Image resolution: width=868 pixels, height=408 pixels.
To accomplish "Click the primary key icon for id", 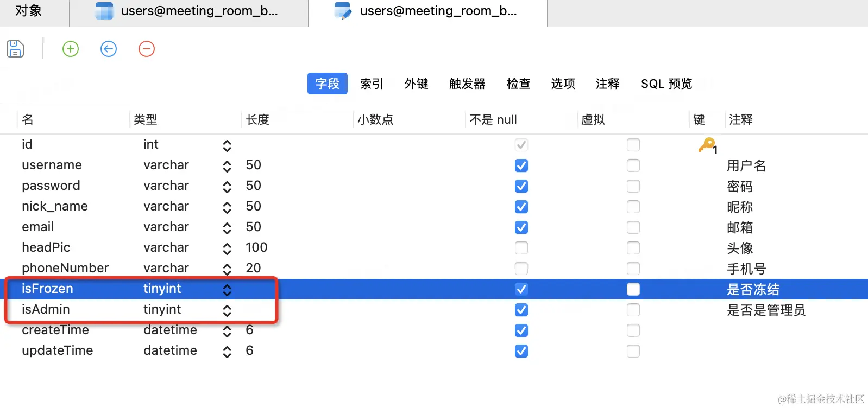I will click(x=708, y=145).
